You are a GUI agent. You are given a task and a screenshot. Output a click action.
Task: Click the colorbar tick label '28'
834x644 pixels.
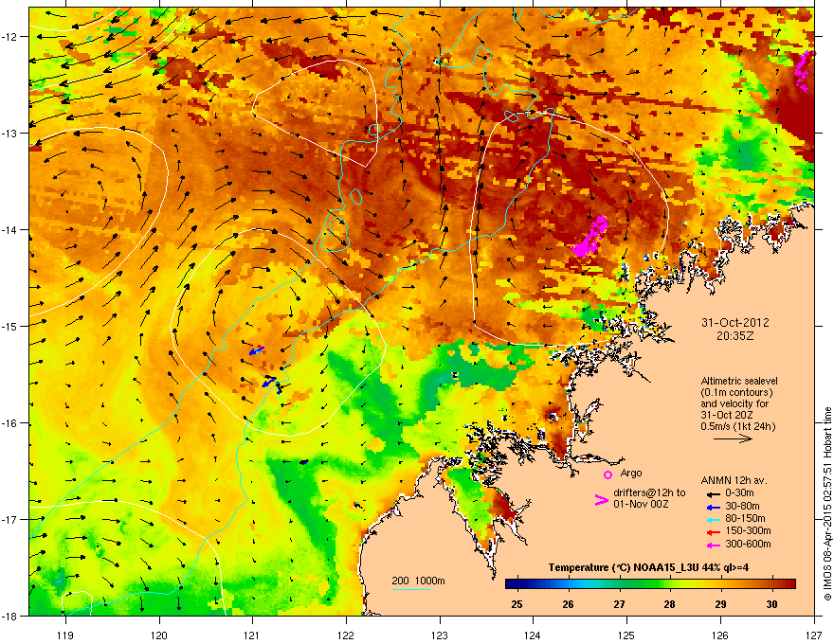coord(669,604)
